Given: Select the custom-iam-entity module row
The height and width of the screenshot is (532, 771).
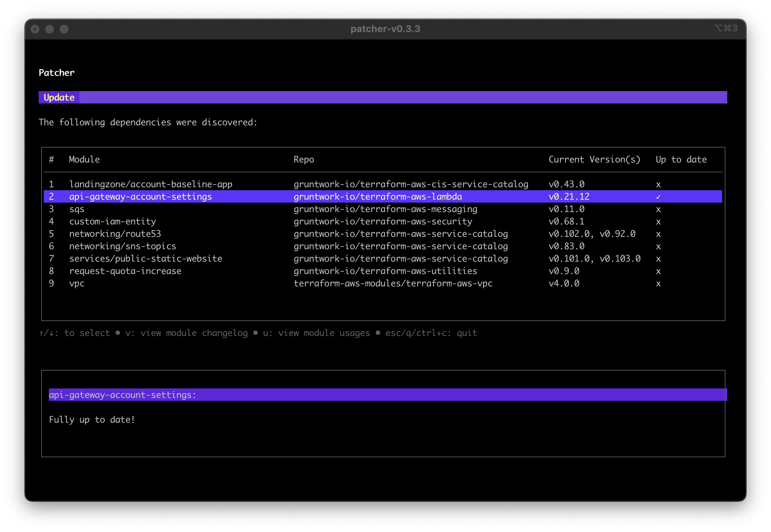Looking at the screenshot, I should pyautogui.click(x=113, y=221).
